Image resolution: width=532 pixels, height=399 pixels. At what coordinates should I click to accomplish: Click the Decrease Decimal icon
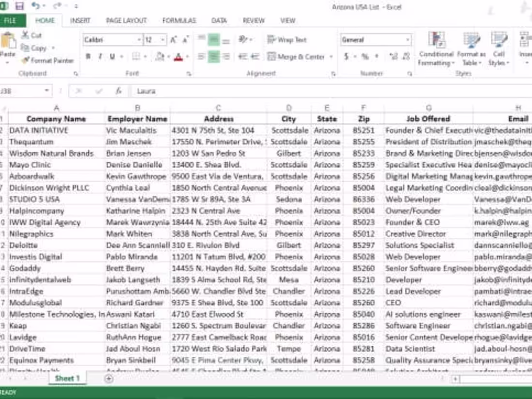(406, 56)
